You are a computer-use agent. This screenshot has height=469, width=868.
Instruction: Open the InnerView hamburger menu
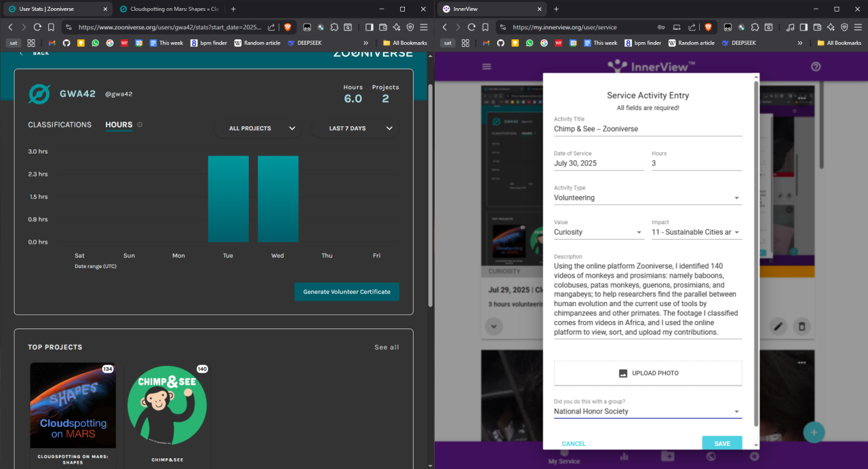pos(486,67)
